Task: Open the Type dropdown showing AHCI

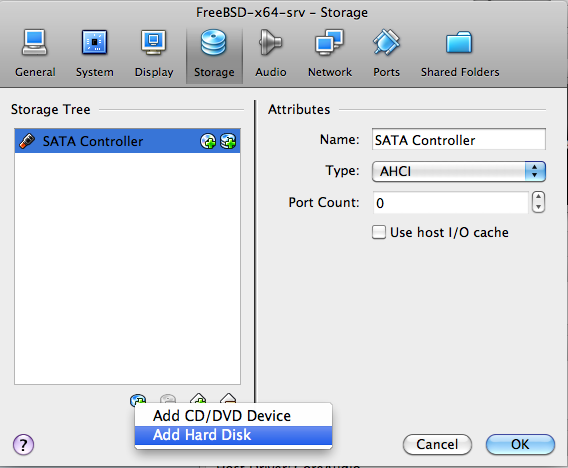Action: pos(459,171)
